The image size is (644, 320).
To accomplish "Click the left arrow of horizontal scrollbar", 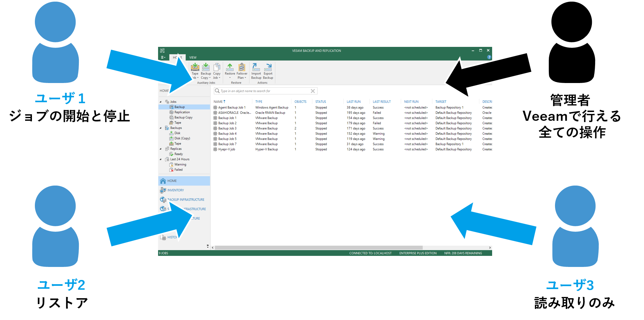I will coord(213,248).
